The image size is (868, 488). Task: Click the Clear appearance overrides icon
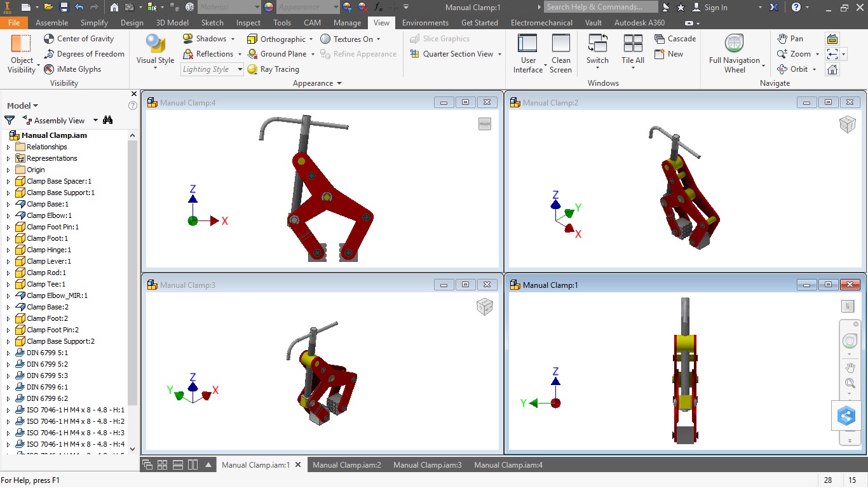(363, 7)
